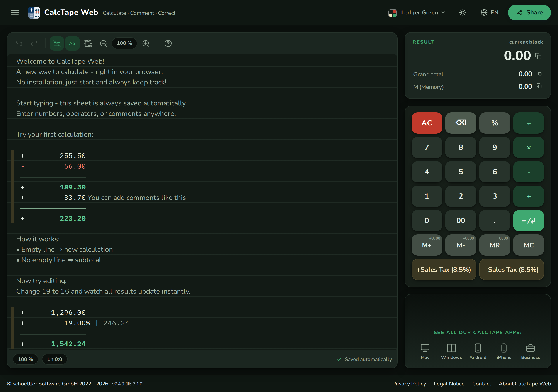Tap the 7 key on keypad
The width and height of the screenshot is (558, 392).
[427, 147]
